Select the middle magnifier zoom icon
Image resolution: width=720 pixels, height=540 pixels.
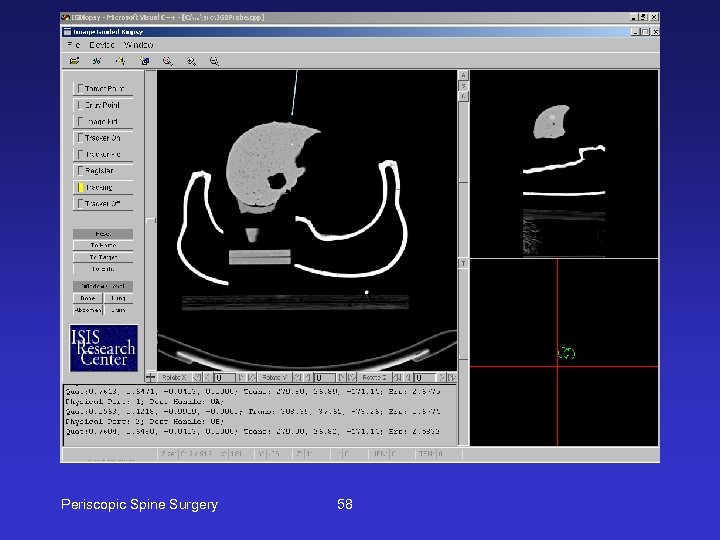click(192, 61)
